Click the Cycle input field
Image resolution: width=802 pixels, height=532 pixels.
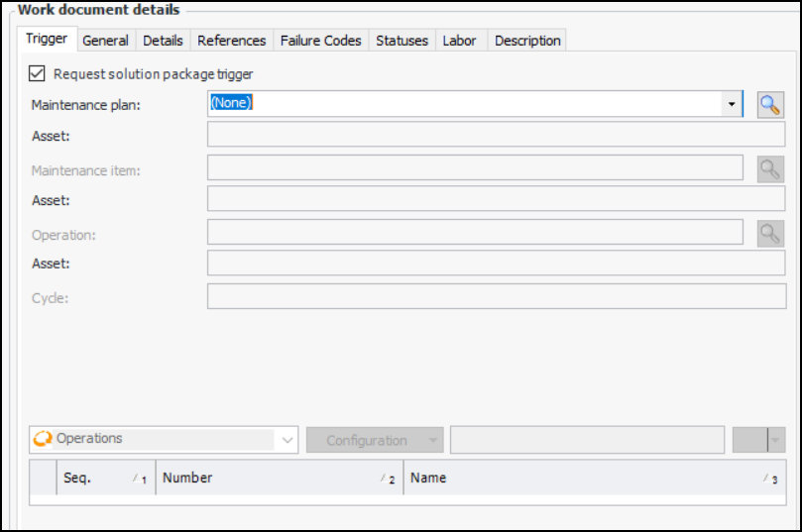(497, 296)
